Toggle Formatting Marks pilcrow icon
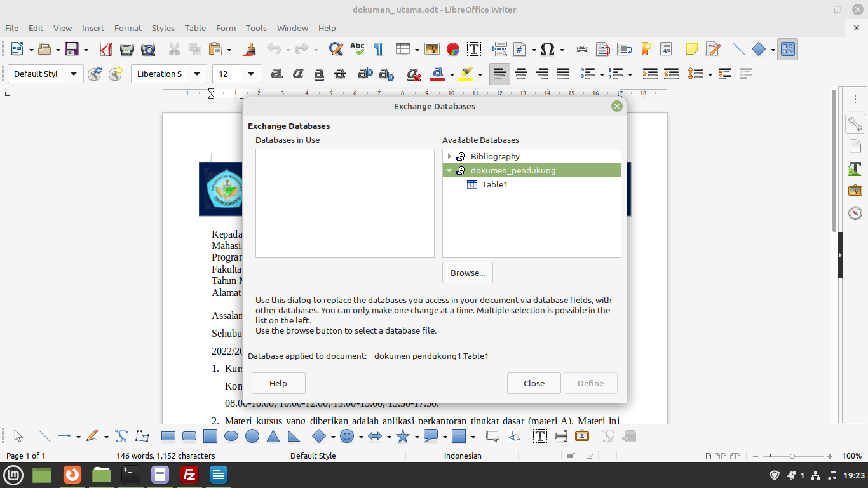Viewport: 868px width, 488px height. 378,49
